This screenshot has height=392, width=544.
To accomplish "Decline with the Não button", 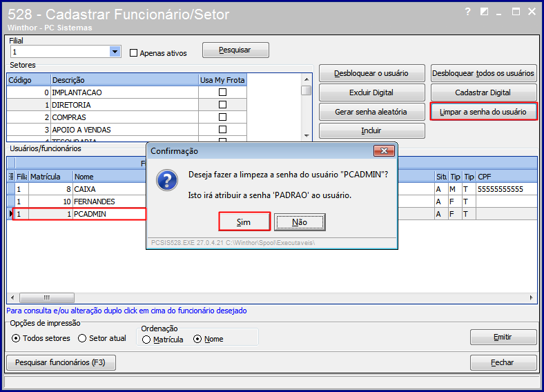I will (300, 222).
